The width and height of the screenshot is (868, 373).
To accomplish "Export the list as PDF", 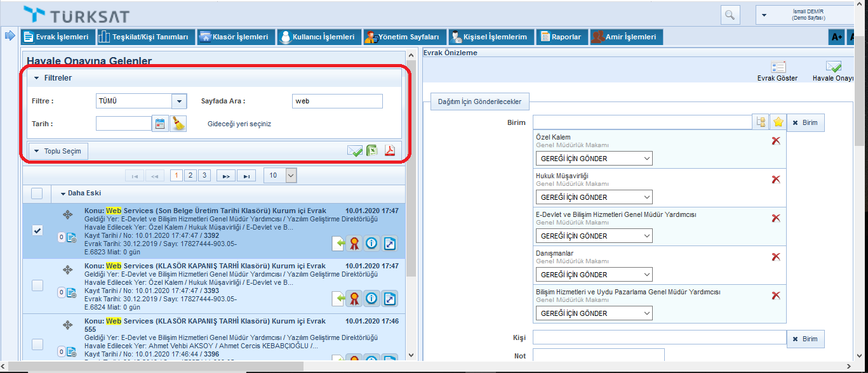I will [390, 151].
